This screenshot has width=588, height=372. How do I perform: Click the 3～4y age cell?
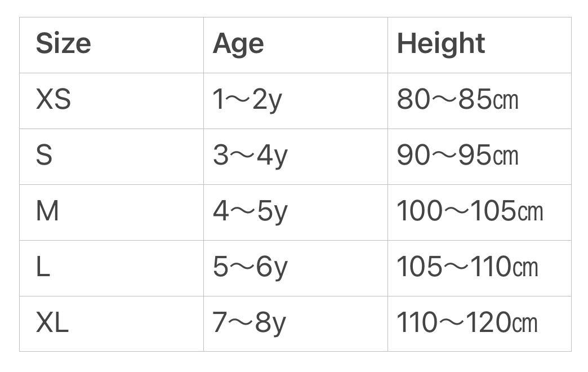pyautogui.click(x=250, y=156)
